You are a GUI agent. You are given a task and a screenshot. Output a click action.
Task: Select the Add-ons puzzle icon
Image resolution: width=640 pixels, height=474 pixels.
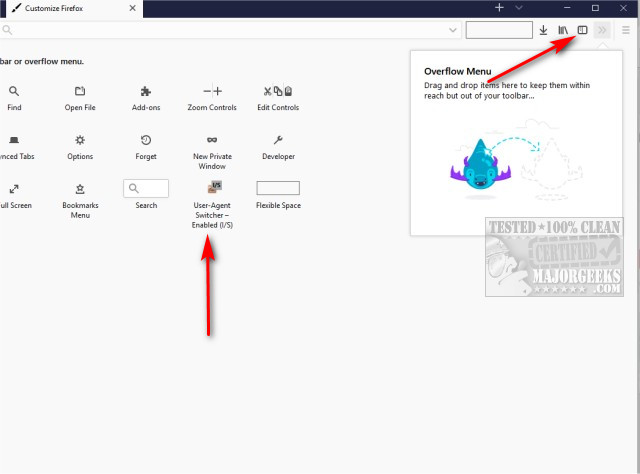click(x=146, y=91)
